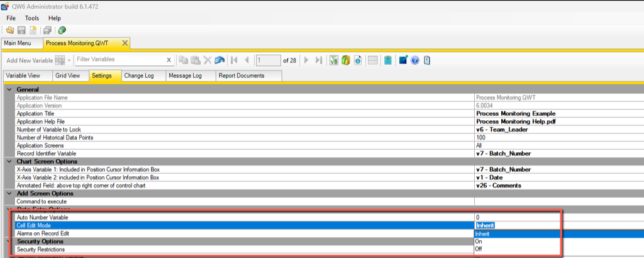
Task: Open the VB script editor icon
Action: [334, 60]
